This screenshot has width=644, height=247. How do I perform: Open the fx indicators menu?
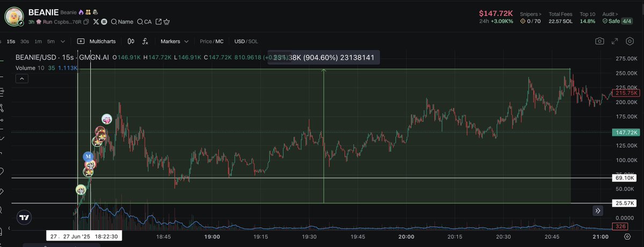coord(145,41)
